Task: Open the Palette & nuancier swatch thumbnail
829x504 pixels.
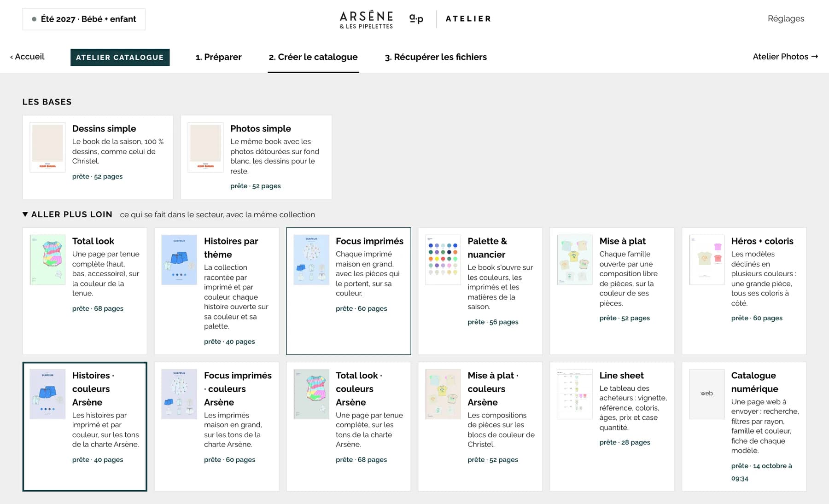Action: tap(443, 260)
